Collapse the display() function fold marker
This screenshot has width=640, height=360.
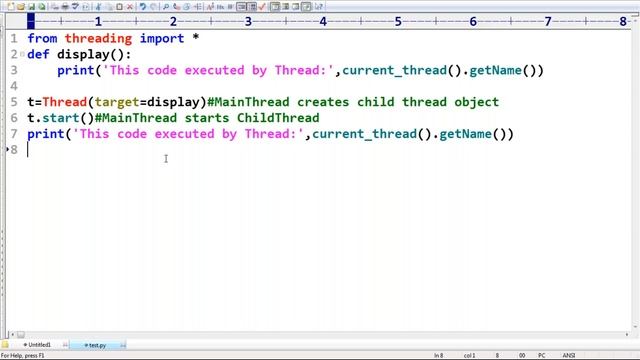coord(22,54)
